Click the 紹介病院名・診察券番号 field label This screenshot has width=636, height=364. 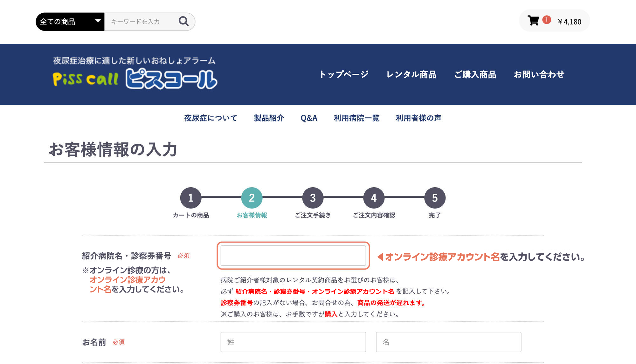pos(127,256)
